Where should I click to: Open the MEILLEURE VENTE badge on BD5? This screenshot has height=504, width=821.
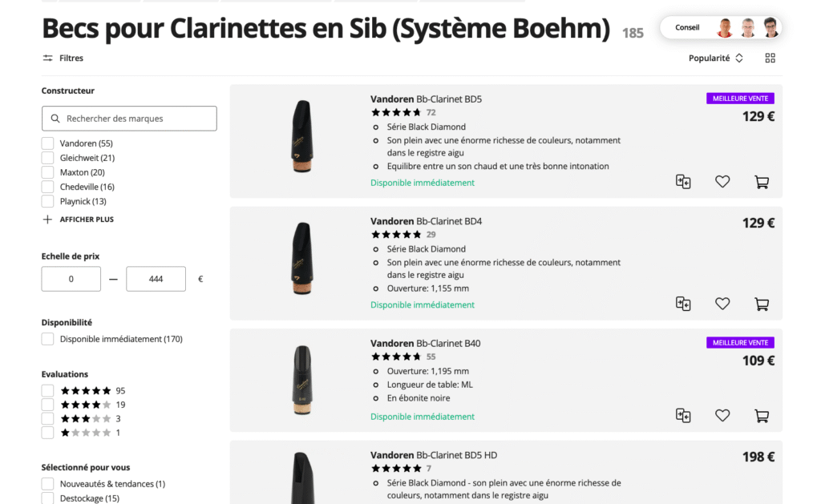click(739, 97)
